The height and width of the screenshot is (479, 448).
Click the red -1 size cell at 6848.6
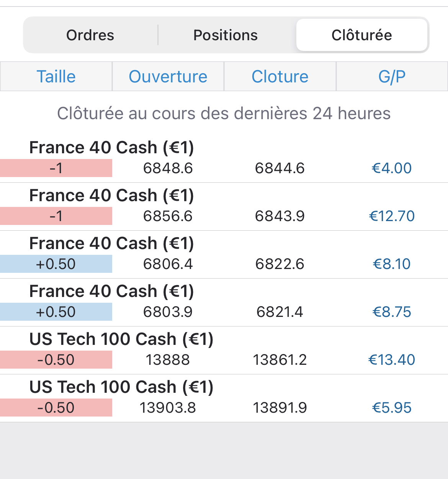[x=56, y=168]
